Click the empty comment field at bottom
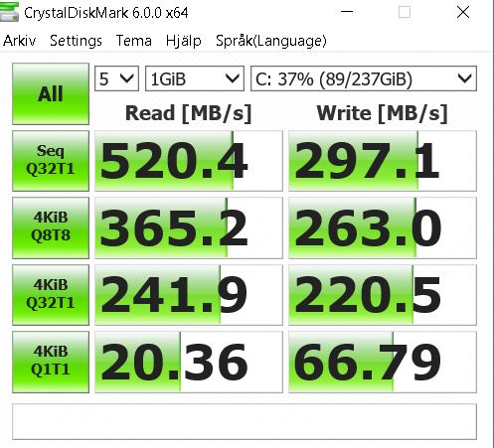 pyautogui.click(x=245, y=421)
